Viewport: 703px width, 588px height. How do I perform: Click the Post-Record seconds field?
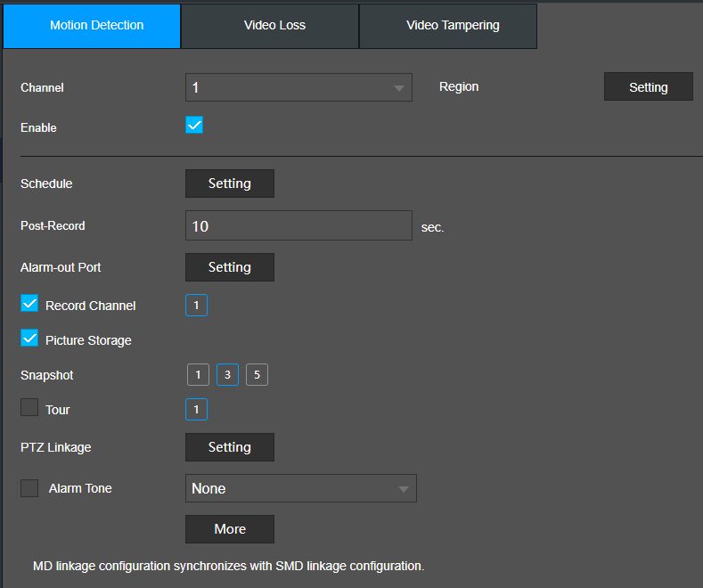click(x=298, y=226)
